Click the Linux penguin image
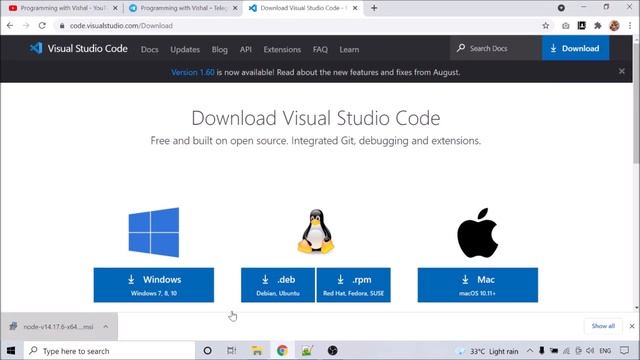 [x=316, y=231]
